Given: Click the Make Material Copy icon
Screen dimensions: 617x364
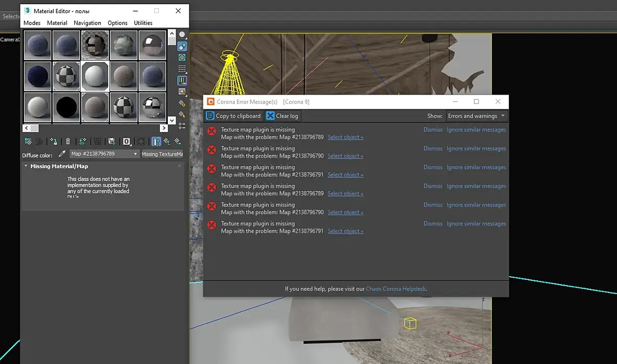Looking at the screenshot, I should [x=83, y=142].
